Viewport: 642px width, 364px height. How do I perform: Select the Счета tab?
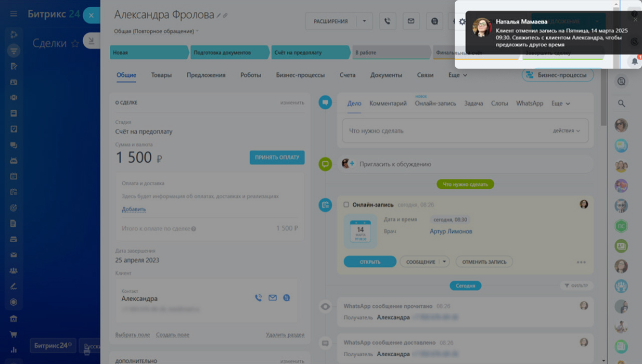coord(348,75)
